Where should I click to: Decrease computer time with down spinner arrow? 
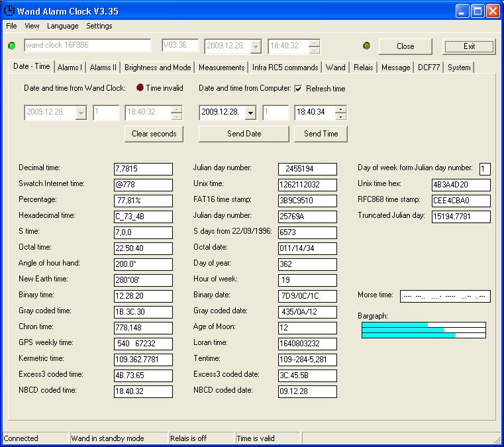(340, 117)
